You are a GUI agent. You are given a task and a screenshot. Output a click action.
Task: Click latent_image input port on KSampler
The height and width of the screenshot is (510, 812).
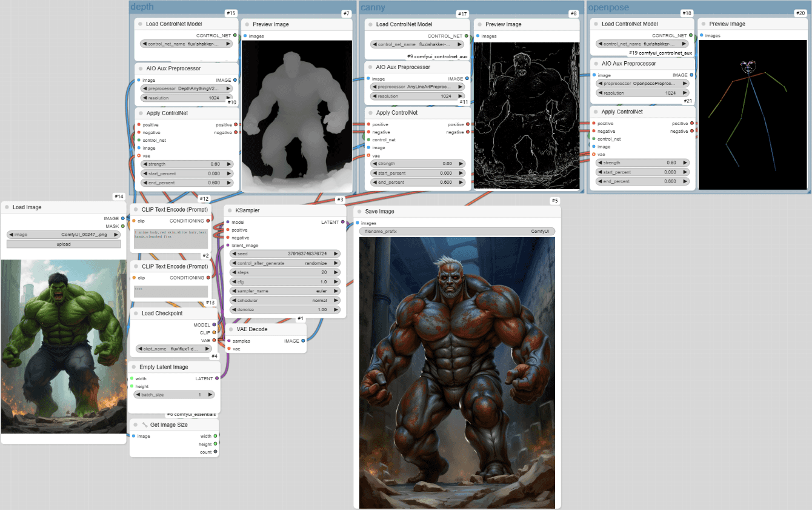(228, 246)
